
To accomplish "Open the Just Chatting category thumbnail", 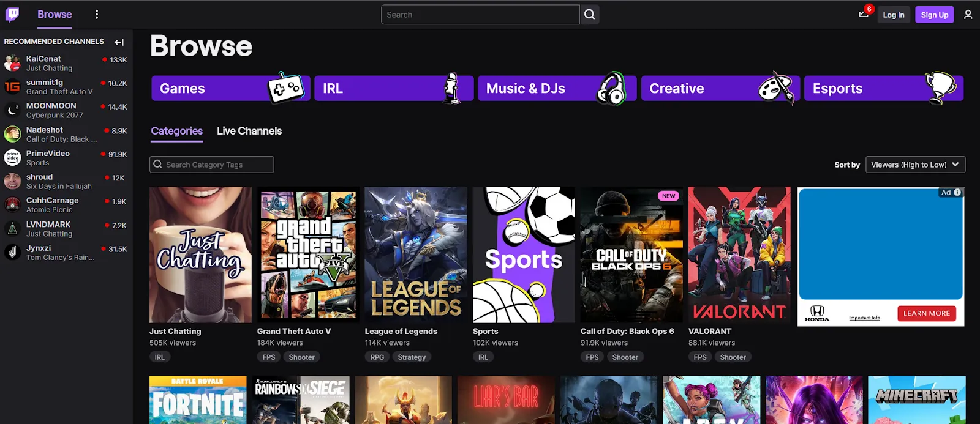I will [200, 255].
